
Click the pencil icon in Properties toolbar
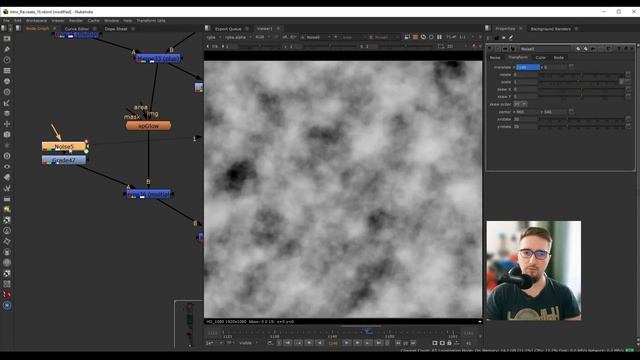(511, 38)
